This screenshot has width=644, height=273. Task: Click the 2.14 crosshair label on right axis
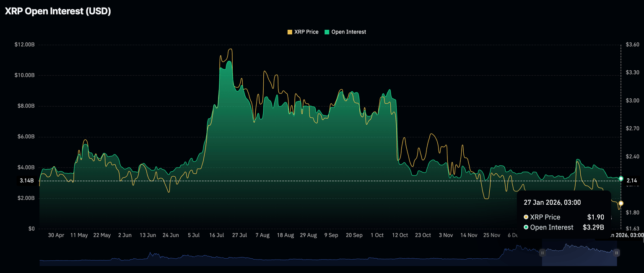pyautogui.click(x=631, y=180)
